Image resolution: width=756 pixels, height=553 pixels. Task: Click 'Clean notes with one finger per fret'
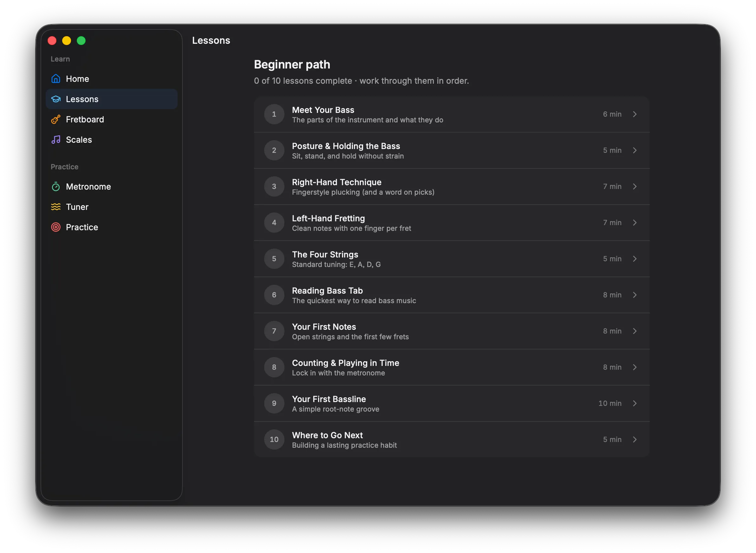352,228
